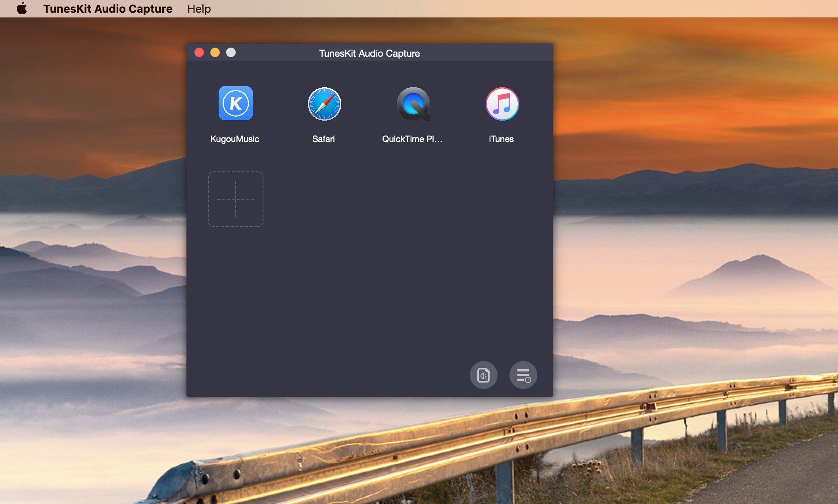
Task: Add a new program with the plus box
Action: 236,199
